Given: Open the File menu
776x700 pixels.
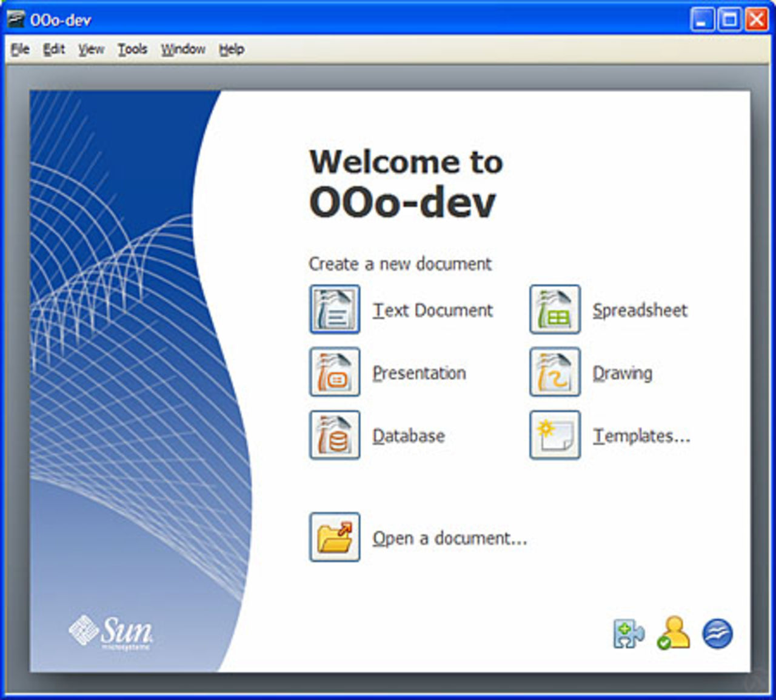Looking at the screenshot, I should point(20,49).
